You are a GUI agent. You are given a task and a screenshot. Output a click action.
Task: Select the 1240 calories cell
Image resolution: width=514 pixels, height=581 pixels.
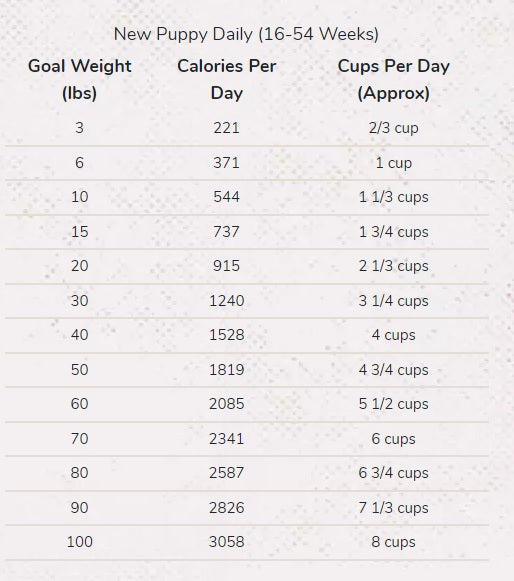coord(226,301)
